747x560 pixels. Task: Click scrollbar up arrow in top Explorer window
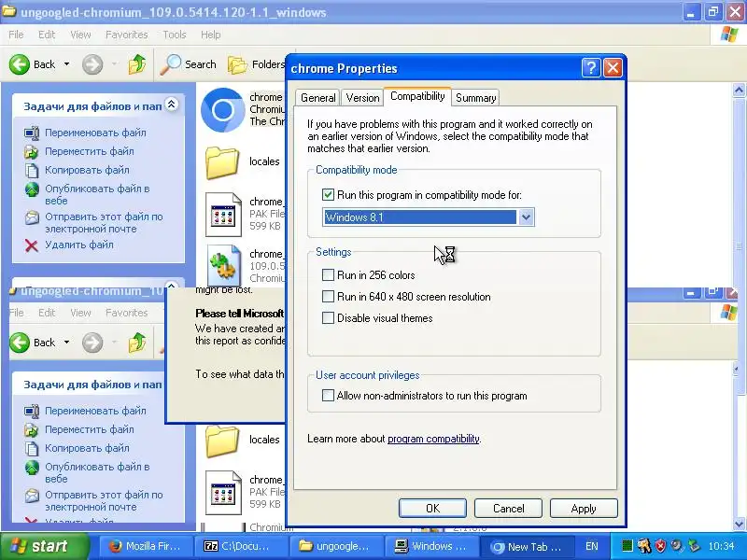739,90
